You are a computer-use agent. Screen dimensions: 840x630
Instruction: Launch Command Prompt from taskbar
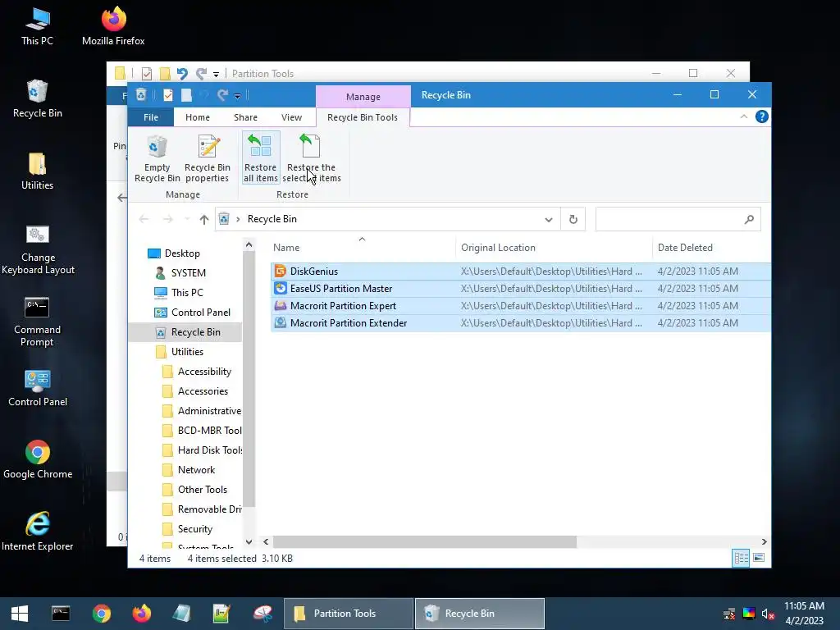click(x=61, y=614)
